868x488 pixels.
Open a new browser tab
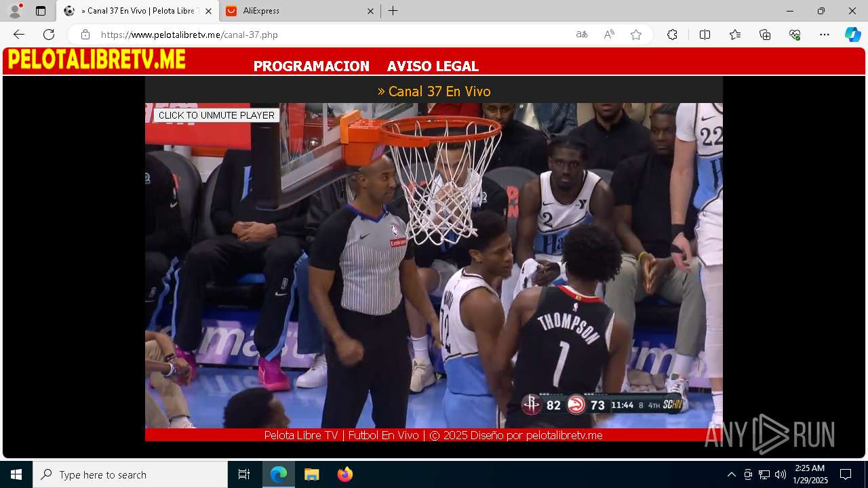pos(393,11)
